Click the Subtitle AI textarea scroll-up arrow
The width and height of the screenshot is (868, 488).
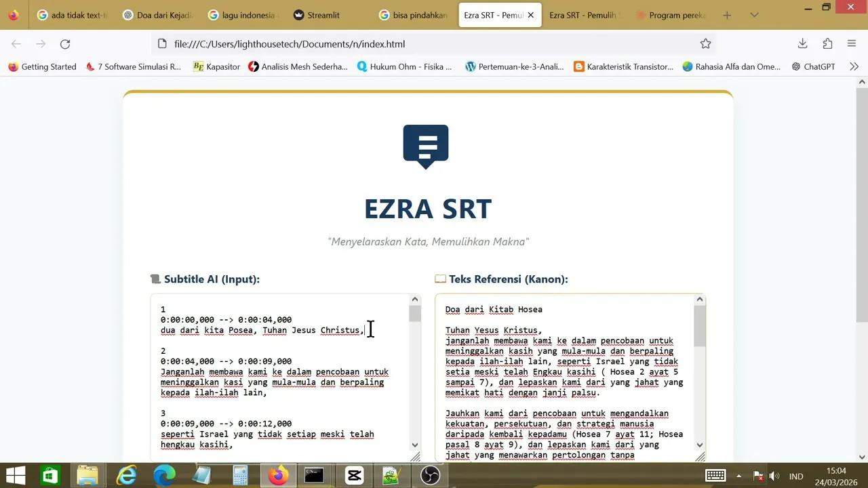415,300
